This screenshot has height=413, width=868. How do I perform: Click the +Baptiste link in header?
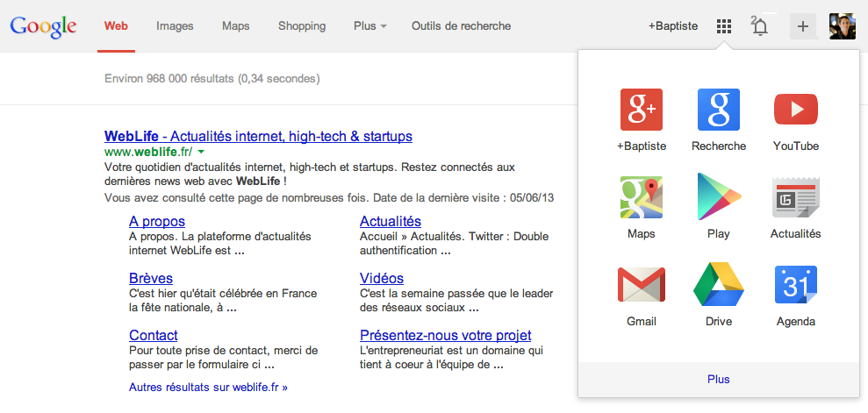click(673, 26)
